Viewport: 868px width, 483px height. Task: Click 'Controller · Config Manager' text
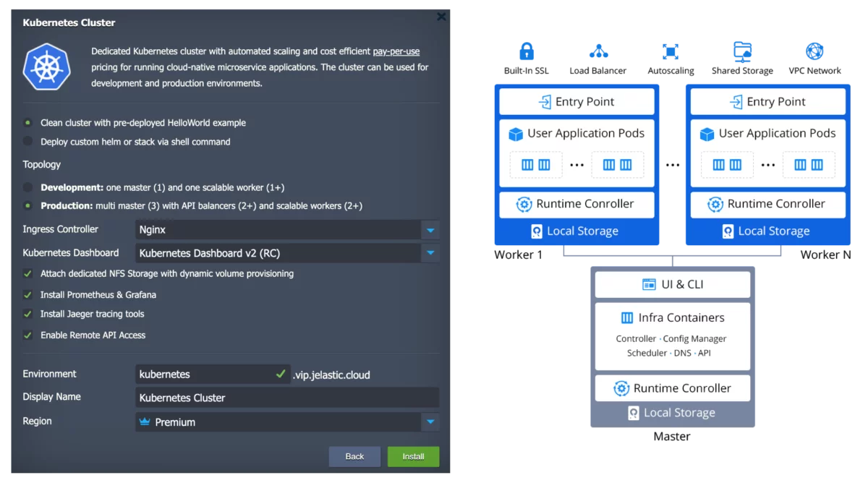pyautogui.click(x=671, y=338)
